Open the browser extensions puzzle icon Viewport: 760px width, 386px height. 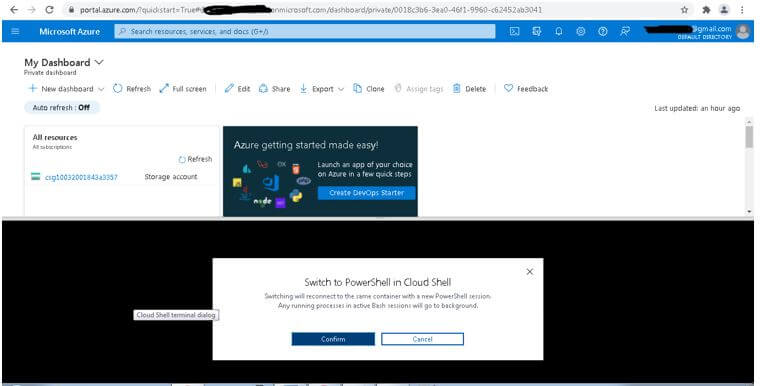coord(706,10)
